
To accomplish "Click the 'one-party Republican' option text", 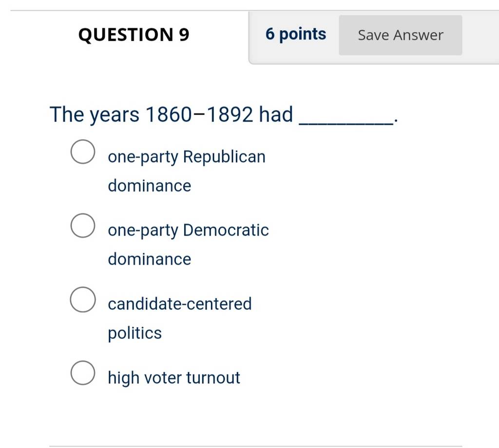I will tap(187, 157).
